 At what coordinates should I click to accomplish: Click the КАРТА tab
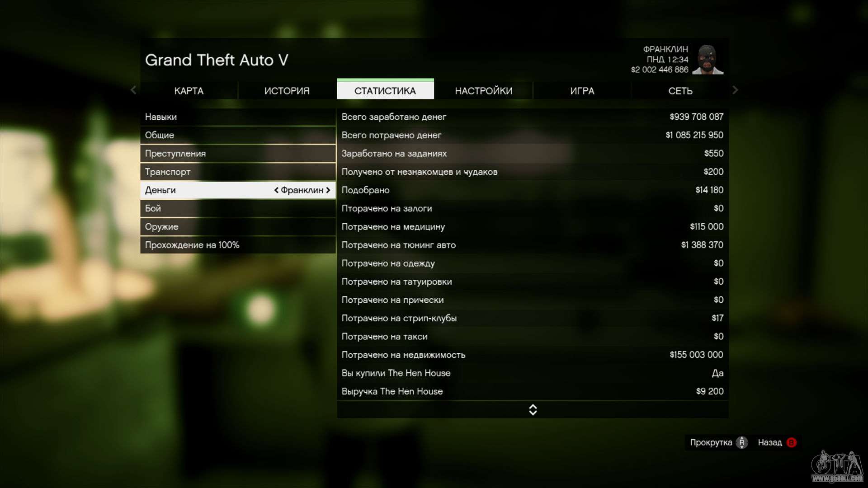pos(189,90)
